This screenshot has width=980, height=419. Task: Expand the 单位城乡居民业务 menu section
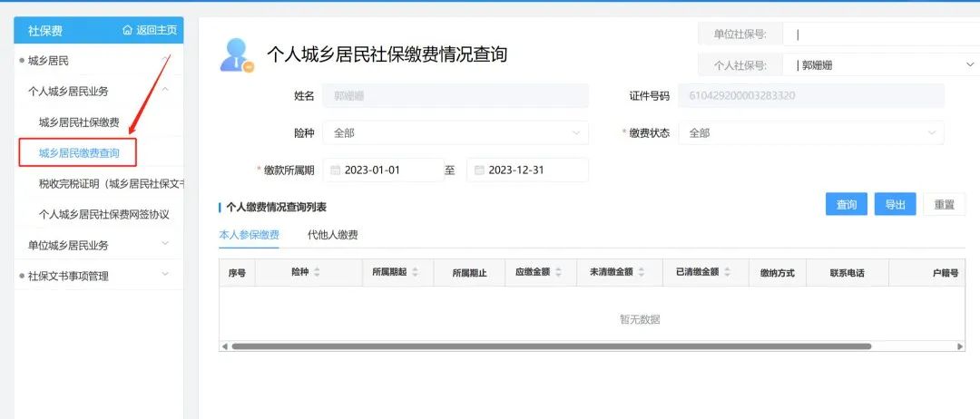(165, 245)
